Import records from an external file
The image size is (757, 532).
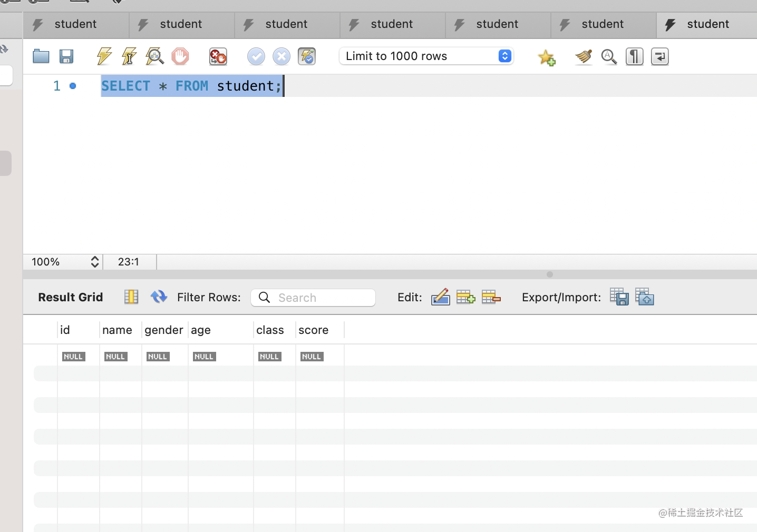[x=645, y=297]
